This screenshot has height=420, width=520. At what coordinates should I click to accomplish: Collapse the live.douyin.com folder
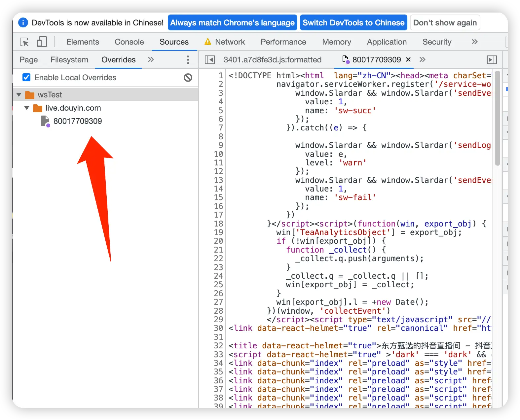point(27,108)
